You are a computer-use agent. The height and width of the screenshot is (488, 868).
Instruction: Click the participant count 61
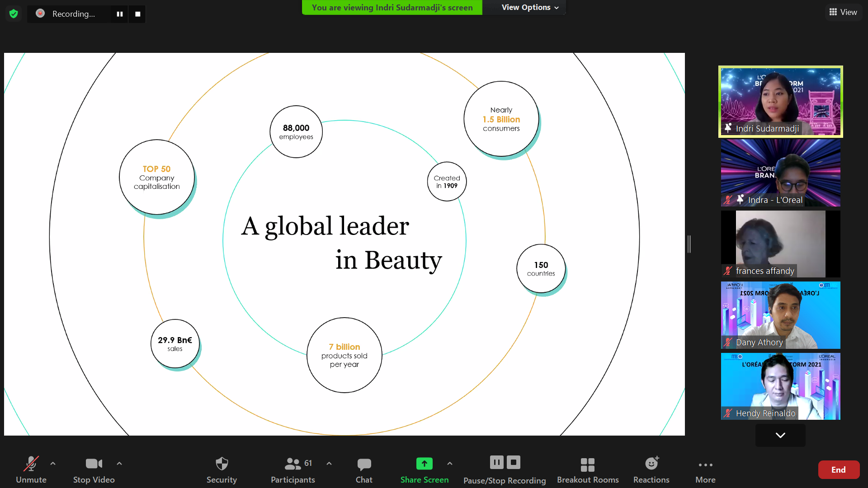pyautogui.click(x=308, y=463)
